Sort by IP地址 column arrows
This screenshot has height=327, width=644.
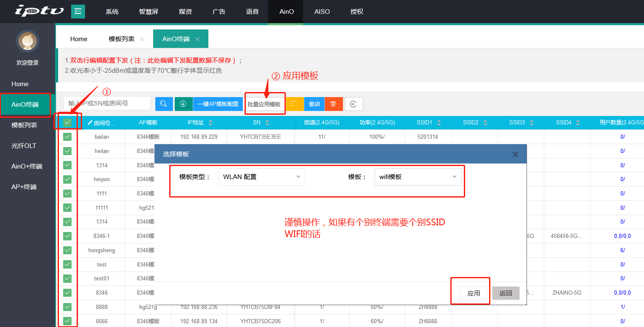click(x=210, y=123)
